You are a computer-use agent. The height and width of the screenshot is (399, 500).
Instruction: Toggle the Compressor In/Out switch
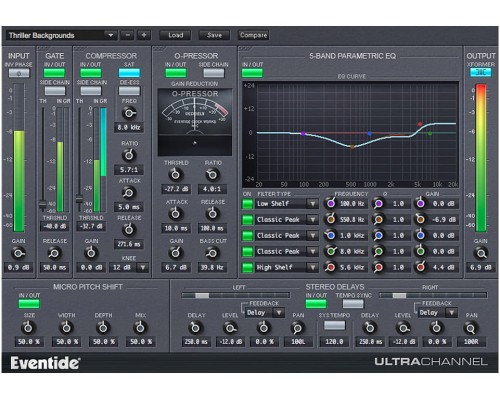(91, 73)
